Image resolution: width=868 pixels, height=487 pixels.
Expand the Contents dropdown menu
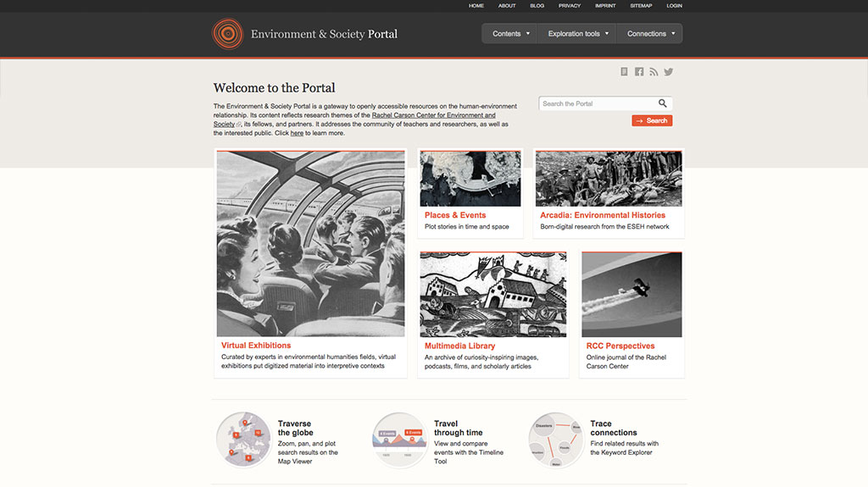coord(511,34)
